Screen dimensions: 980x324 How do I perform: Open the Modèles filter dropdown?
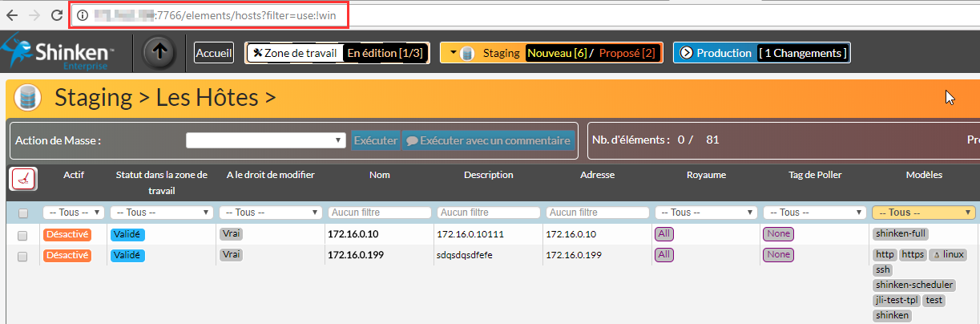[923, 213]
